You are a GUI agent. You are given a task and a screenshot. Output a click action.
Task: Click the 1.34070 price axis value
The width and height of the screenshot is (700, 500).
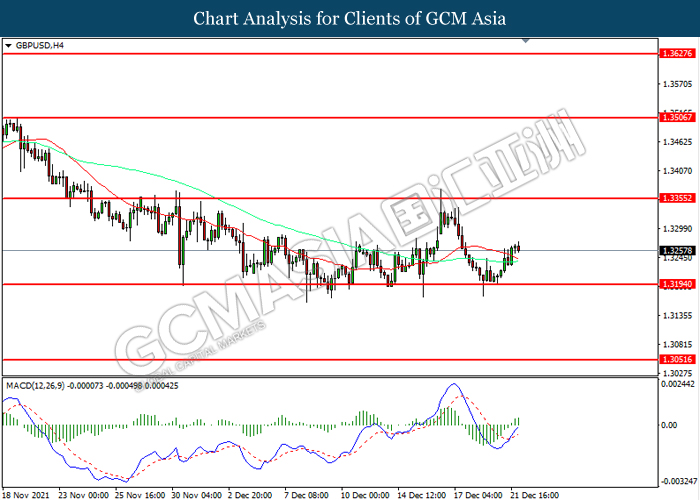pos(677,171)
